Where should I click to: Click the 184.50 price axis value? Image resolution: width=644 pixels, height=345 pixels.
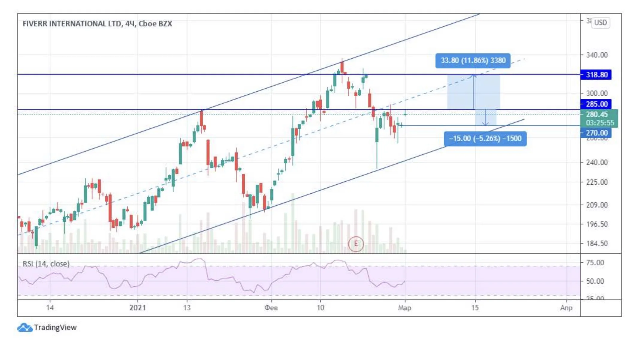click(597, 244)
